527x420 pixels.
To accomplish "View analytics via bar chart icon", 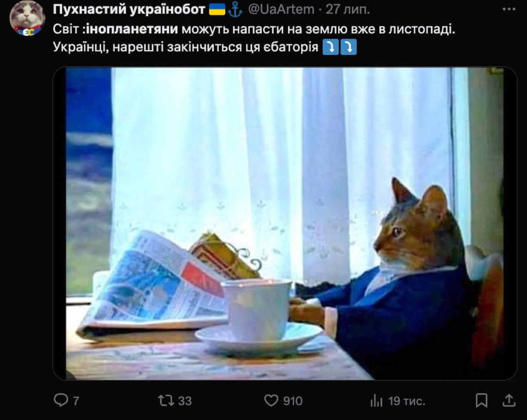I will [376, 400].
